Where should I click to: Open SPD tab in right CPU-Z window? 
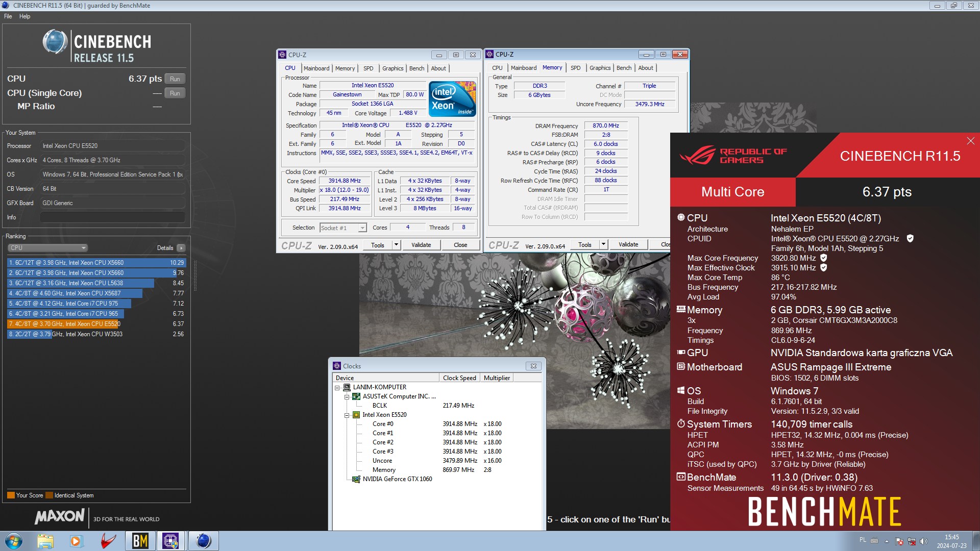(x=576, y=68)
